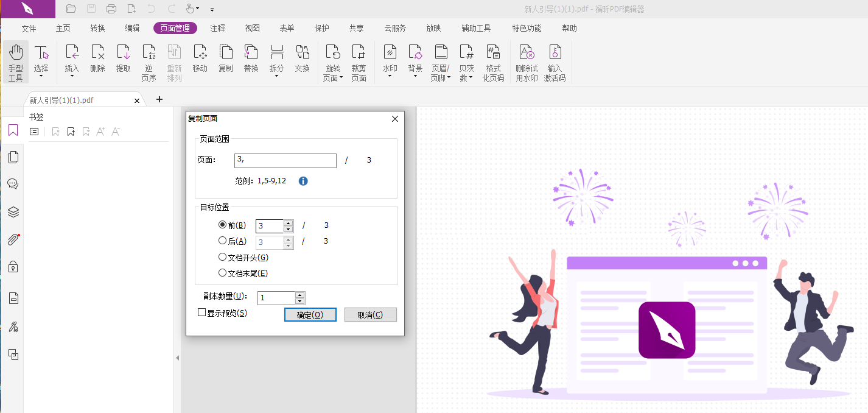Image resolution: width=868 pixels, height=413 pixels.
Task: Open the attachments panel paperclip icon
Action: (x=13, y=239)
